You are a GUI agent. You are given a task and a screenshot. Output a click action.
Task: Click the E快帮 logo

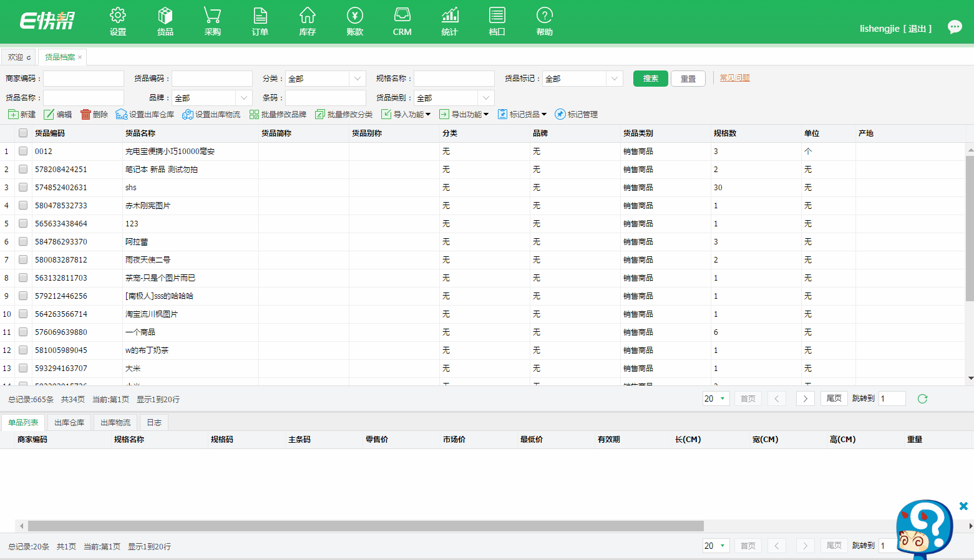(x=47, y=21)
